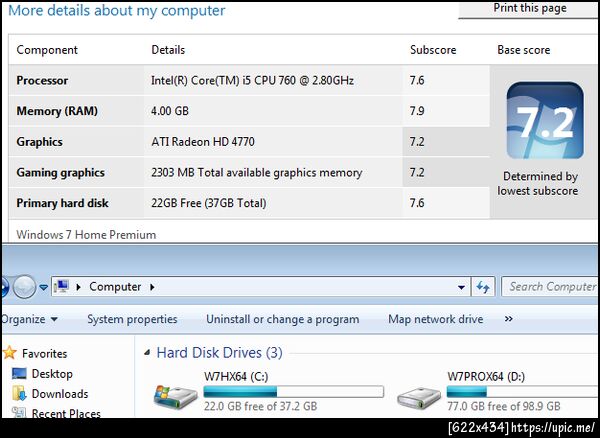This screenshot has width=600, height=438.
Task: Click the Intel Core i5 CPU 760 details
Action: click(252, 80)
